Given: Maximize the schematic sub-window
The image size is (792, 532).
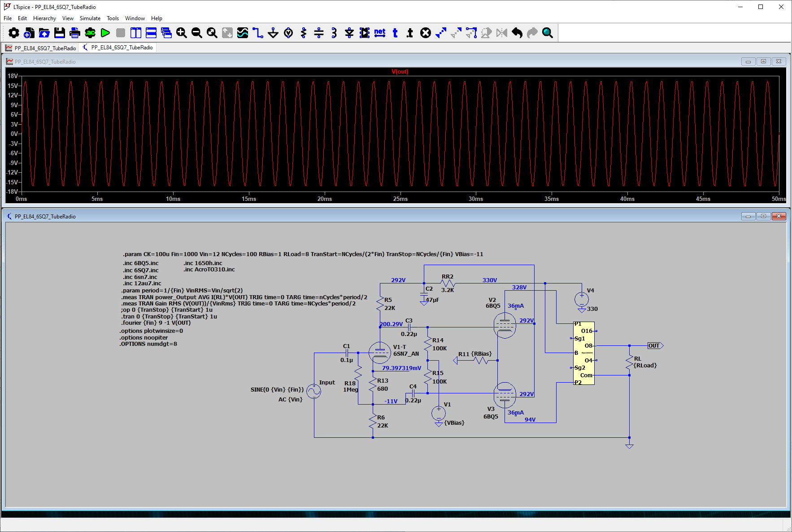Looking at the screenshot, I should pos(763,216).
